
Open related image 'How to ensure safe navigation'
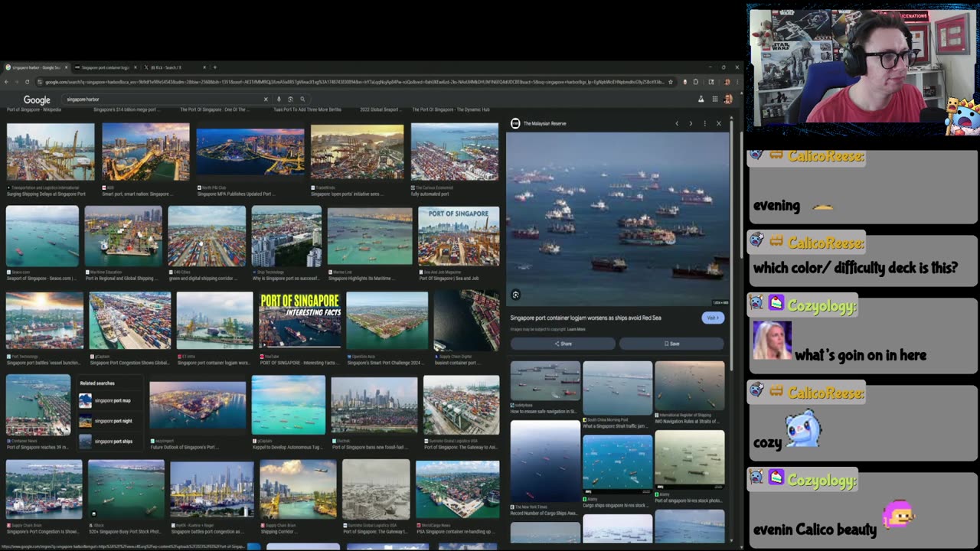pyautogui.click(x=545, y=381)
